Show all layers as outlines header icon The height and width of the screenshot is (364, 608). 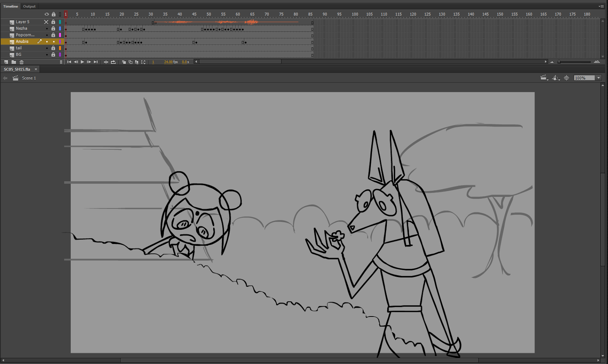(x=60, y=14)
